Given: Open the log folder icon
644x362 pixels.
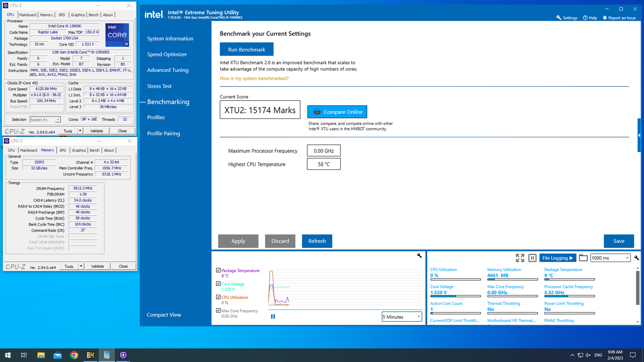Looking at the screenshot, I should click(583, 258).
